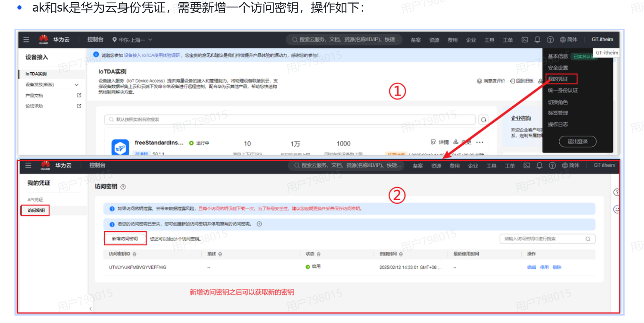
Task: Focus the cloud service search box on the IoTDA page
Action: (x=344, y=40)
